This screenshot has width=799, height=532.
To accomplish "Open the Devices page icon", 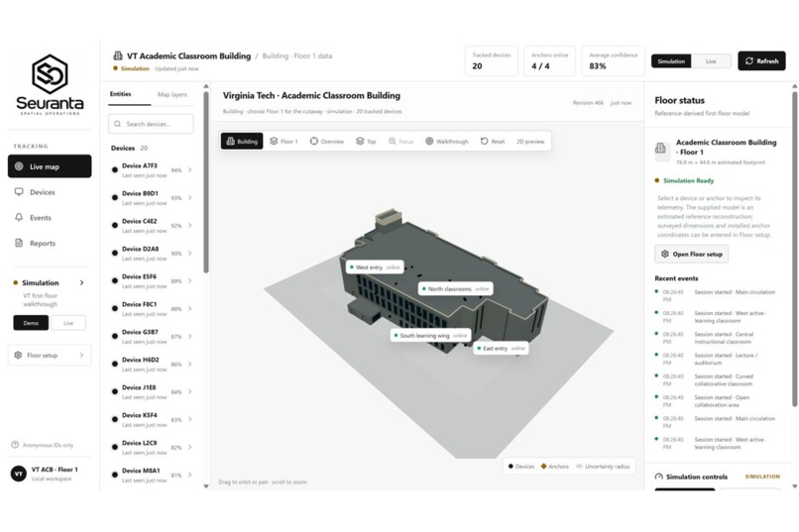I will 19,192.
